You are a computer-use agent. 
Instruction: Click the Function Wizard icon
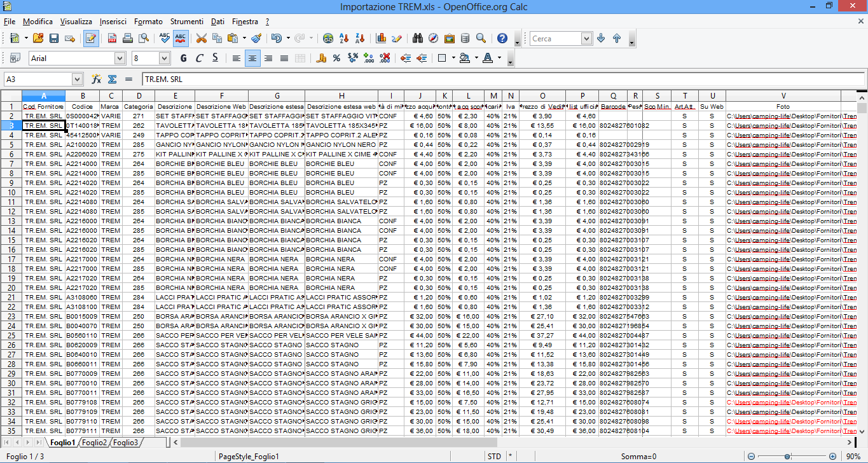click(x=97, y=79)
